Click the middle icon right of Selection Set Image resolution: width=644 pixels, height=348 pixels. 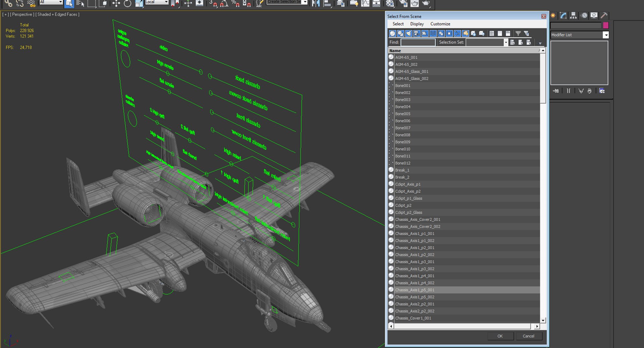(x=521, y=42)
